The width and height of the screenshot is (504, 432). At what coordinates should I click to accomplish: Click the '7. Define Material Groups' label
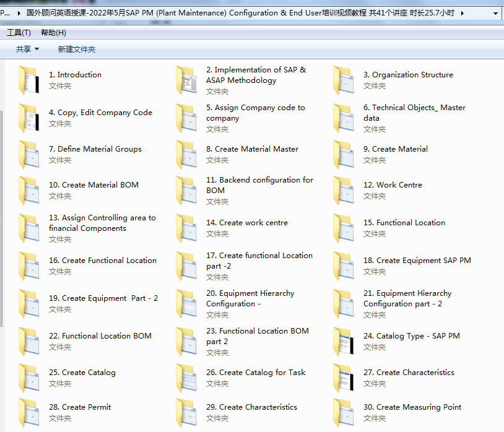point(95,149)
